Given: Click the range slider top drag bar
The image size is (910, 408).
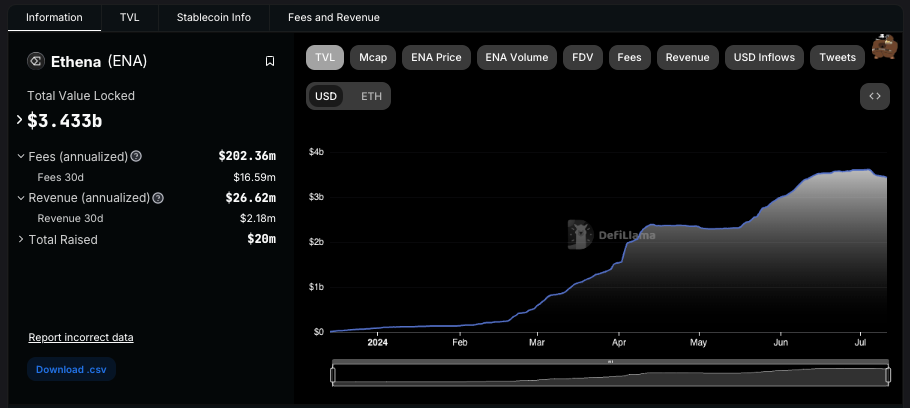Looking at the screenshot, I should click(611, 362).
